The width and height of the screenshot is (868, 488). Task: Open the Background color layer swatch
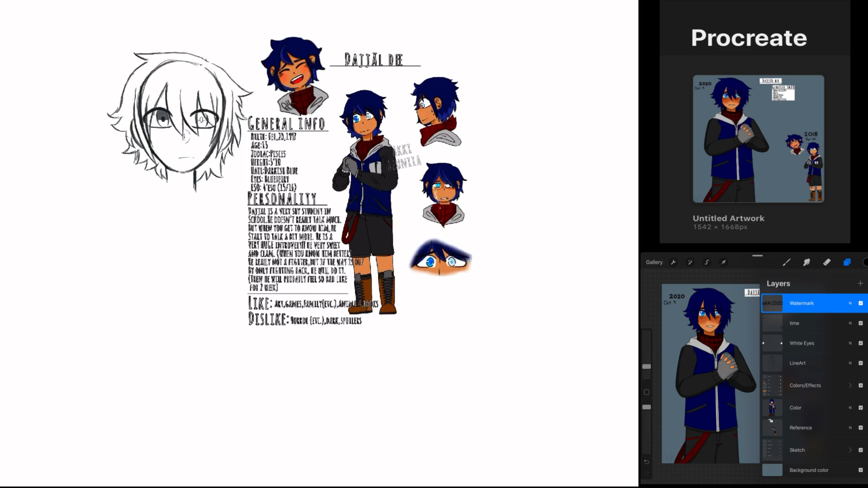(x=772, y=470)
